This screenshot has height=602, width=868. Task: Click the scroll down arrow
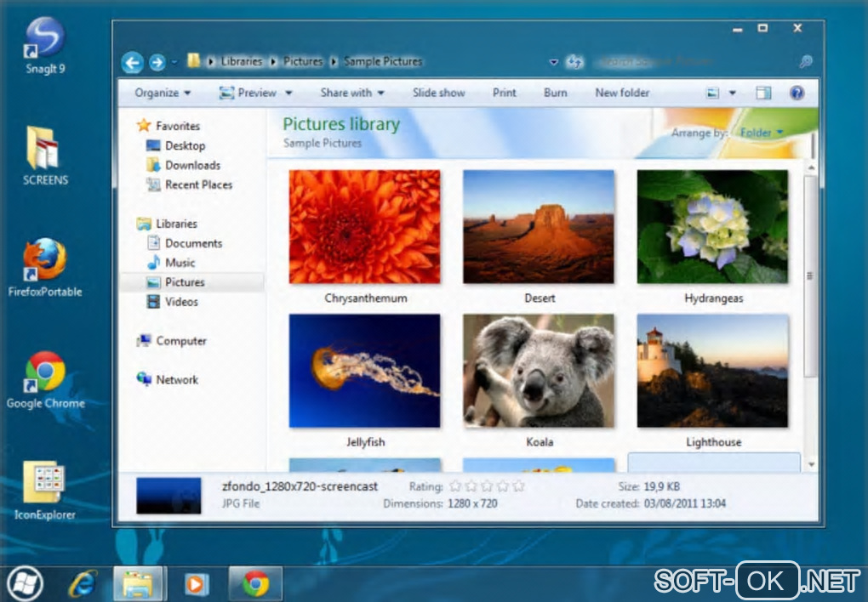tap(811, 465)
